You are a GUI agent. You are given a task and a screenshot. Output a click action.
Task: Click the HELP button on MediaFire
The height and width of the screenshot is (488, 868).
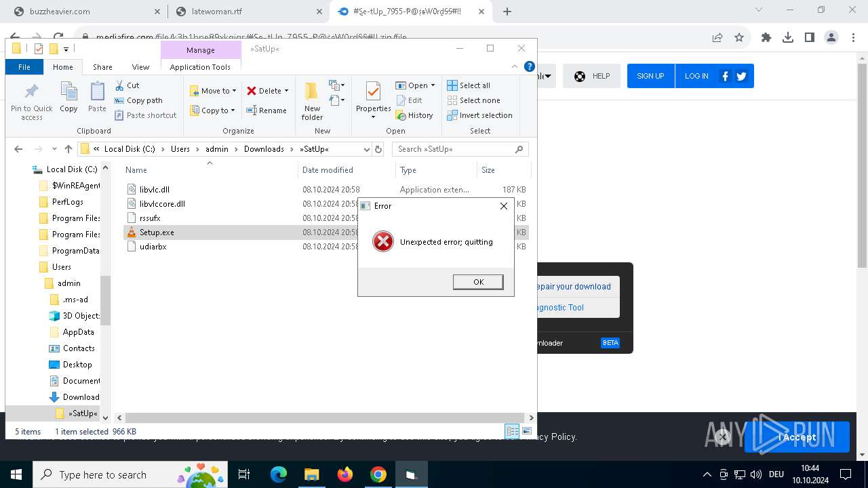point(592,76)
